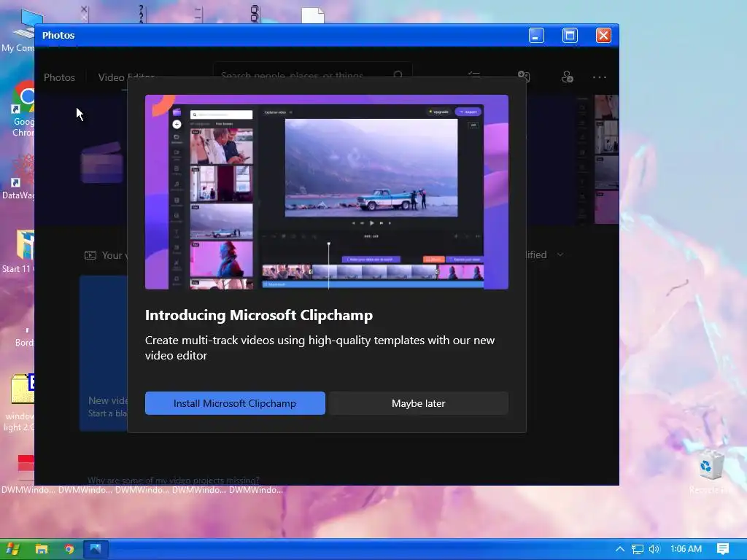The width and height of the screenshot is (747, 560).
Task: Open the notification center icon
Action: click(x=723, y=549)
